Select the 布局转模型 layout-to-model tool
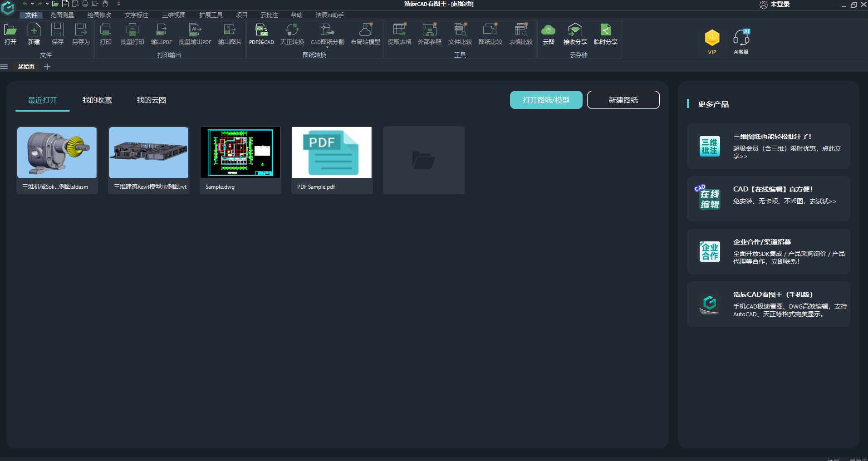Image resolution: width=868 pixels, height=461 pixels. pos(365,34)
